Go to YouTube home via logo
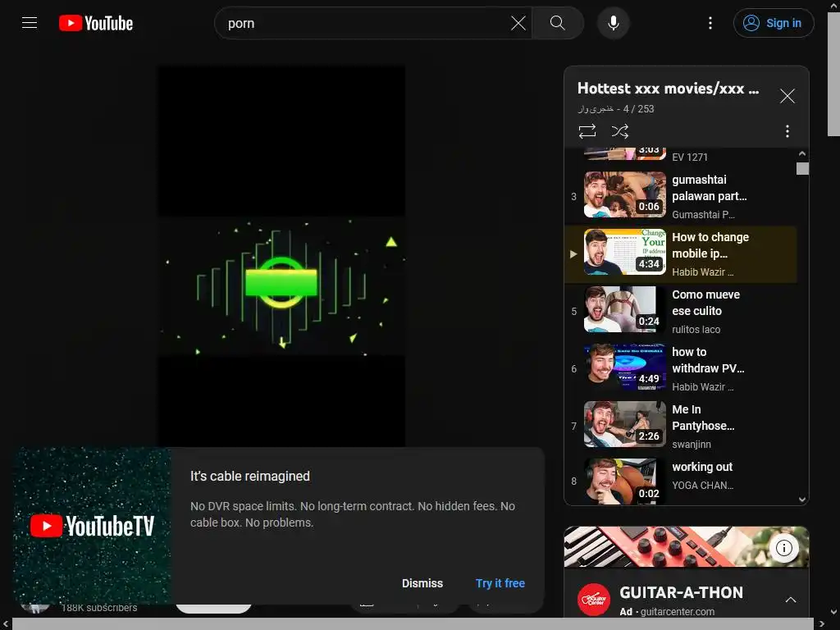 click(96, 23)
